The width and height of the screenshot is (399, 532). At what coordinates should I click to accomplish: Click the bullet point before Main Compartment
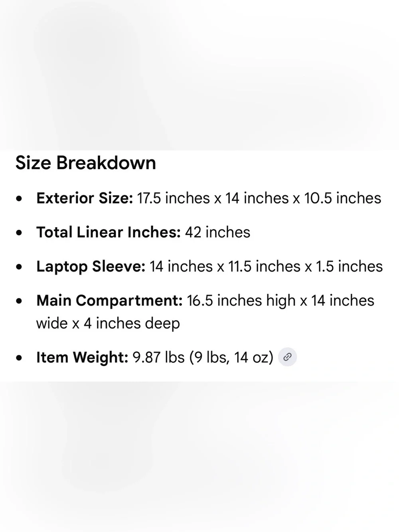[19, 301]
